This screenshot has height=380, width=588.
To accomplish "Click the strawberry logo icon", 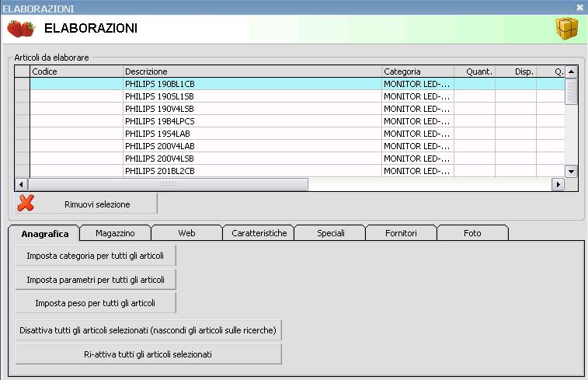I will [x=21, y=29].
